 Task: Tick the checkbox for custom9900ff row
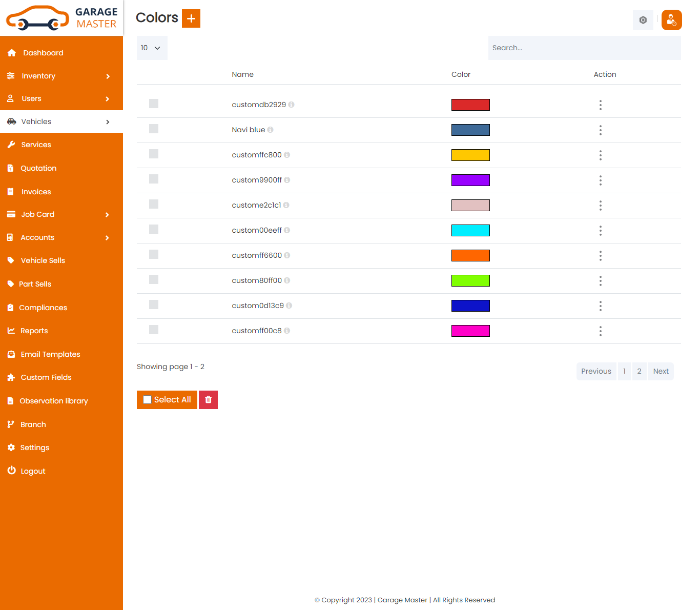click(154, 179)
